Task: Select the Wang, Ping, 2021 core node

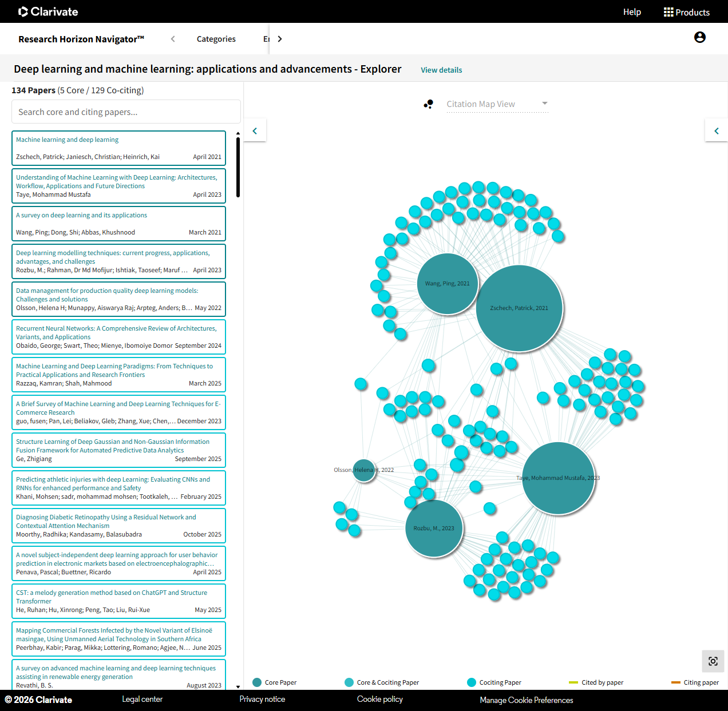Action: pyautogui.click(x=448, y=284)
